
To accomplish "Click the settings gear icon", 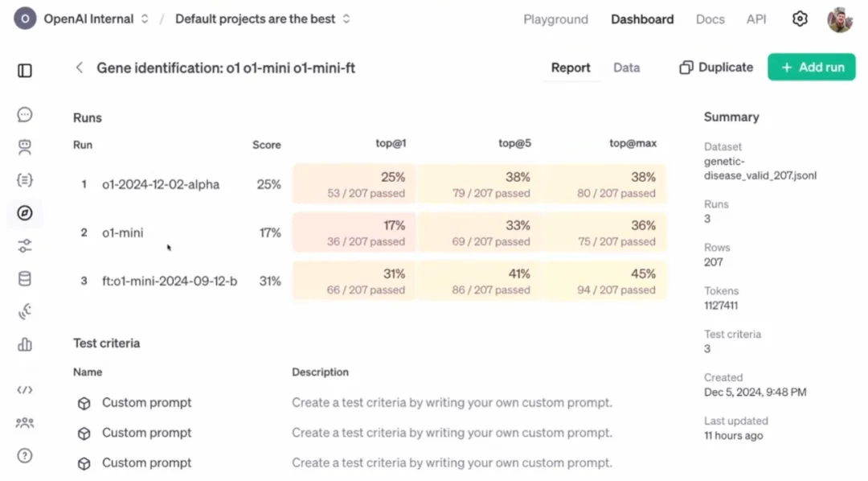I will [x=800, y=18].
